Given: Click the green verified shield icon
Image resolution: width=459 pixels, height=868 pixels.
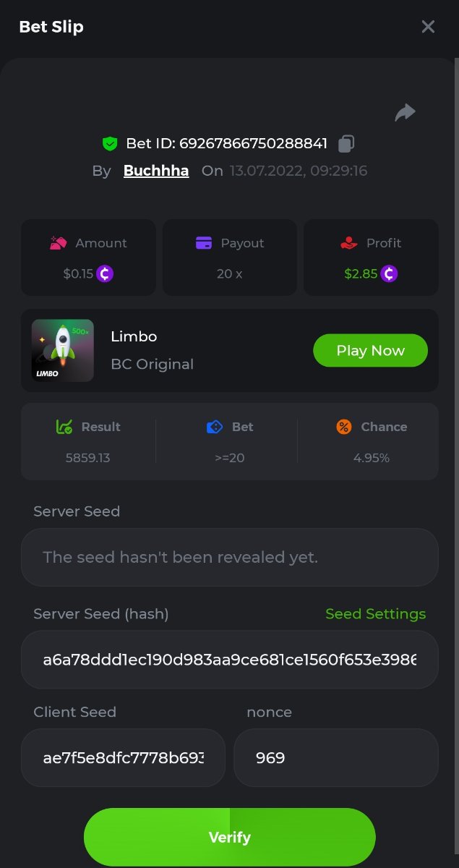Looking at the screenshot, I should click(109, 143).
